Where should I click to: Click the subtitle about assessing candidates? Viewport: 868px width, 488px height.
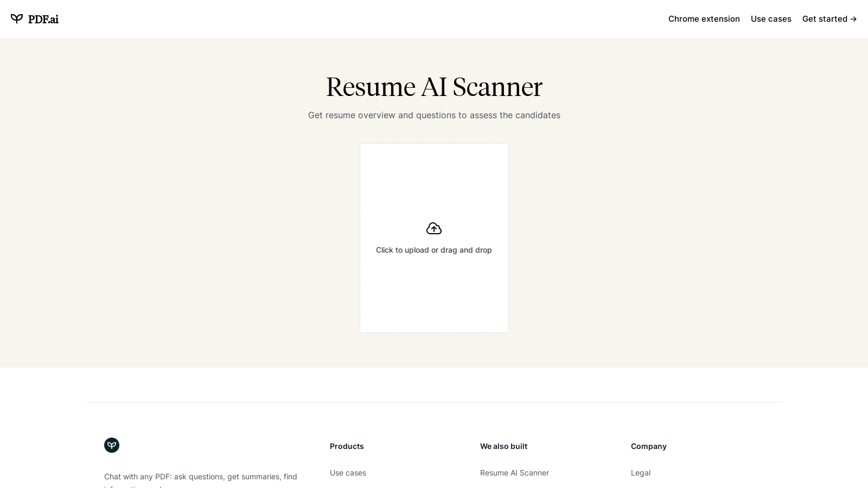click(434, 115)
